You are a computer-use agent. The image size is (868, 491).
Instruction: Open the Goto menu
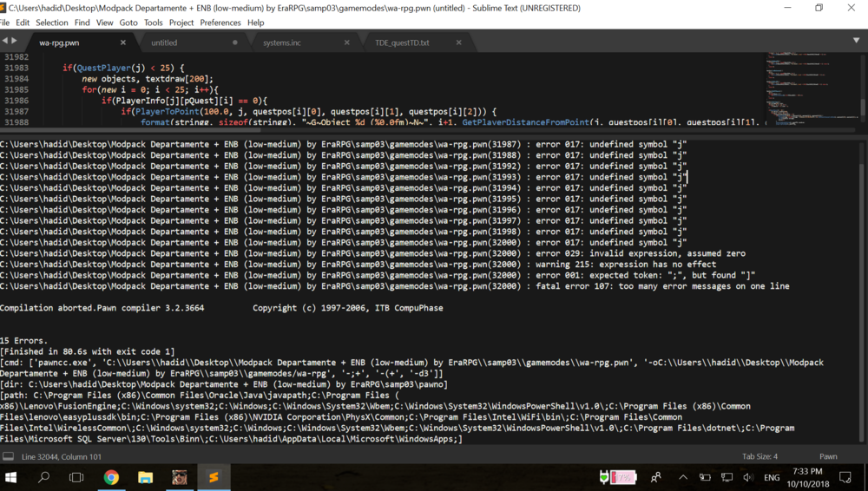tap(128, 23)
